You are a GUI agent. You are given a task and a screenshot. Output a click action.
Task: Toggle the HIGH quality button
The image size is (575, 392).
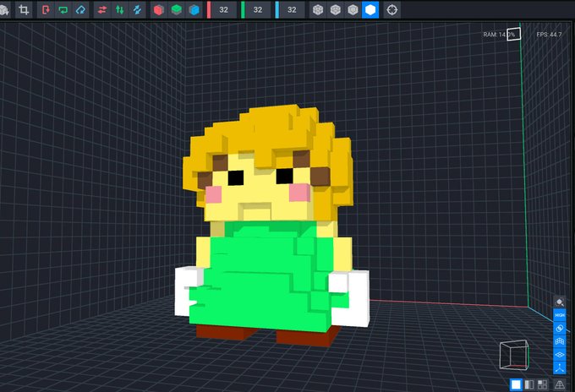click(560, 315)
